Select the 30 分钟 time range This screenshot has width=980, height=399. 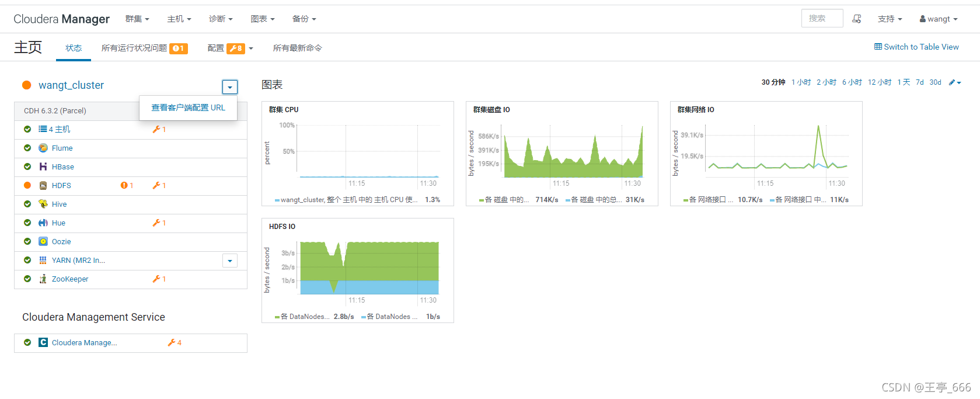[x=773, y=82]
